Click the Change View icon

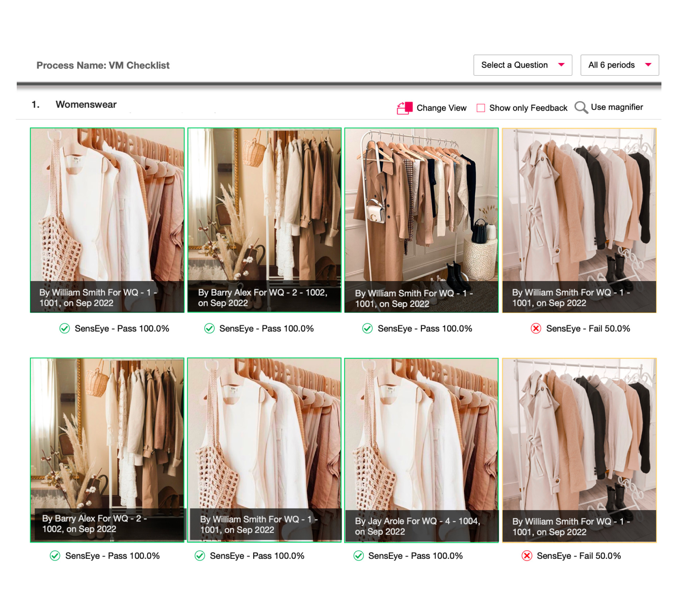pos(404,108)
